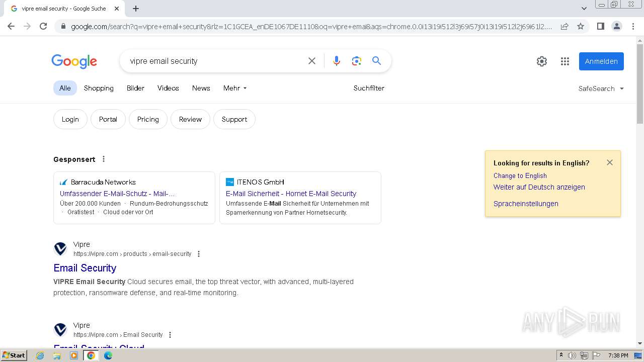The width and height of the screenshot is (644, 362).
Task: Open a new tab with the plus icon
Action: [x=136, y=9]
